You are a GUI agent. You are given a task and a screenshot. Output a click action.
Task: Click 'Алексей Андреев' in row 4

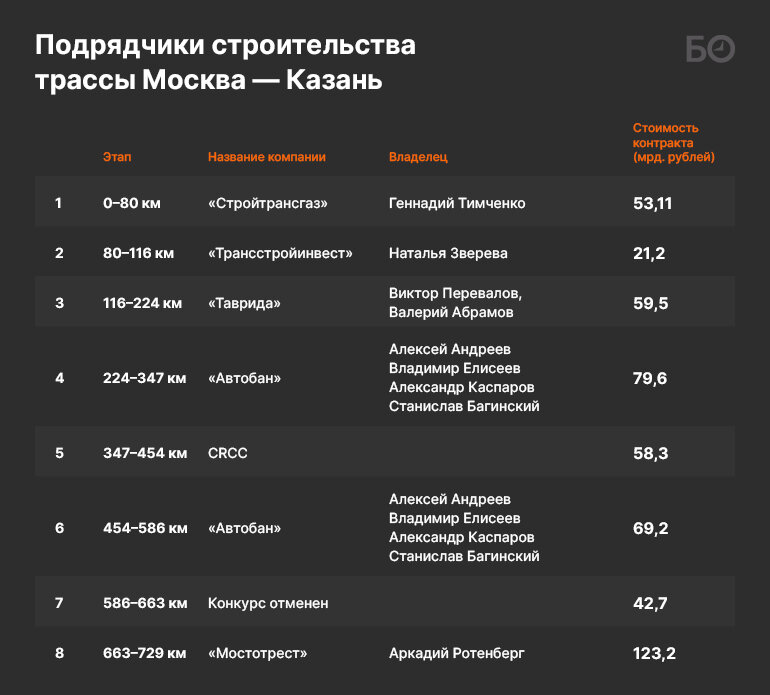click(x=450, y=349)
